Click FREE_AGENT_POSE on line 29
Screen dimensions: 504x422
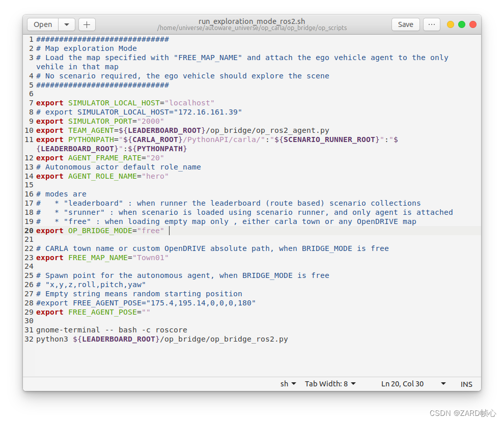tap(102, 313)
